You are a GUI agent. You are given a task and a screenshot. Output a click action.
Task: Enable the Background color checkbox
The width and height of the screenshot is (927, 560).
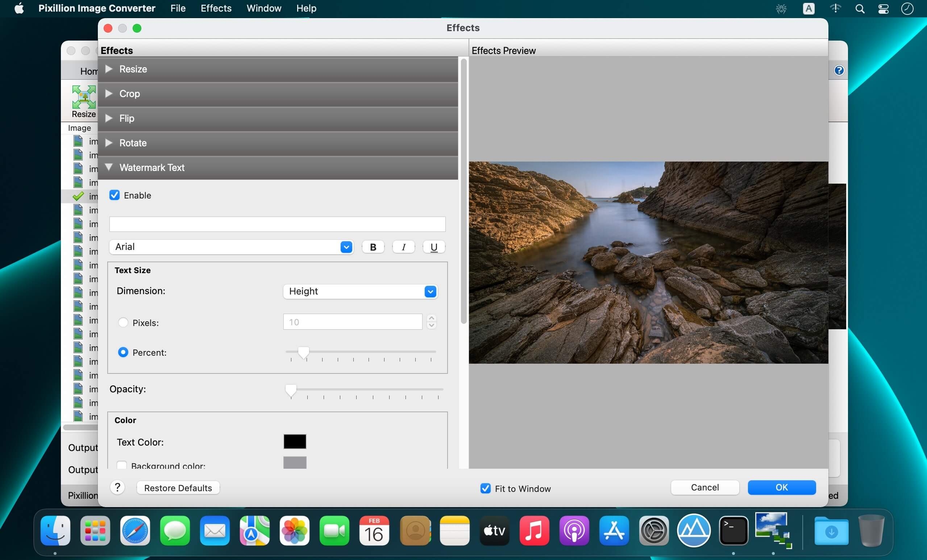coord(121,465)
